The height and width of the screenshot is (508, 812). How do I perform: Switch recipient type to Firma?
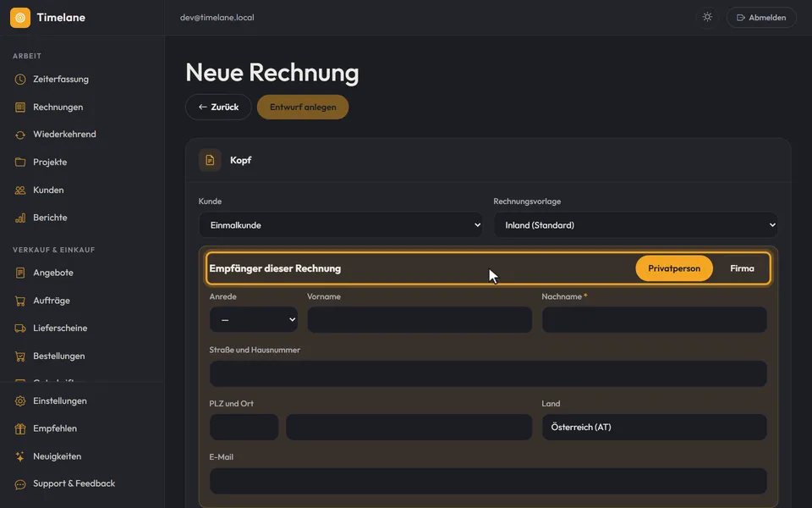[x=742, y=268]
